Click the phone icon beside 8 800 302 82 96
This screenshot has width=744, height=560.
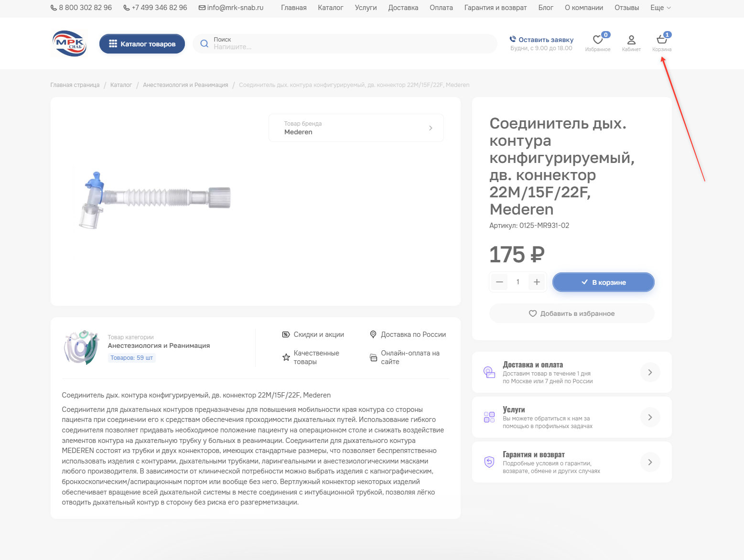click(x=54, y=8)
